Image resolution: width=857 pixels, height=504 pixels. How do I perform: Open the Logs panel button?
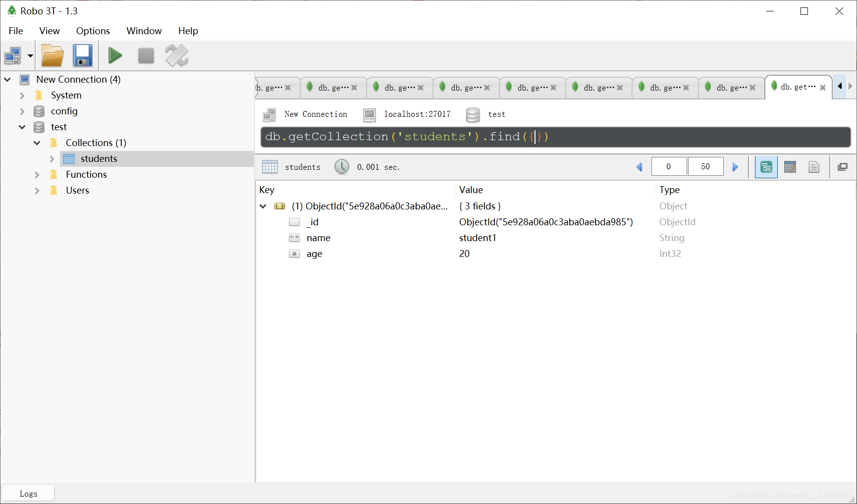click(x=28, y=494)
